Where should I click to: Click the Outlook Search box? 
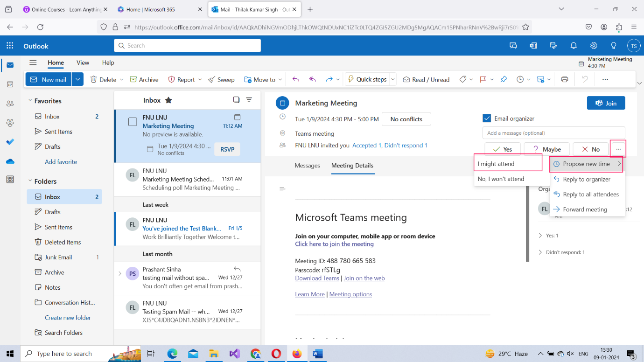(x=187, y=45)
